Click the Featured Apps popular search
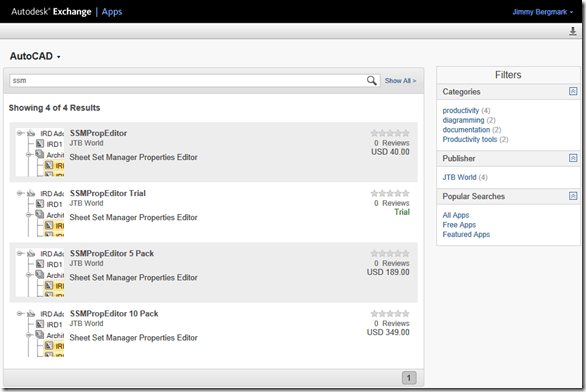 pyautogui.click(x=466, y=234)
